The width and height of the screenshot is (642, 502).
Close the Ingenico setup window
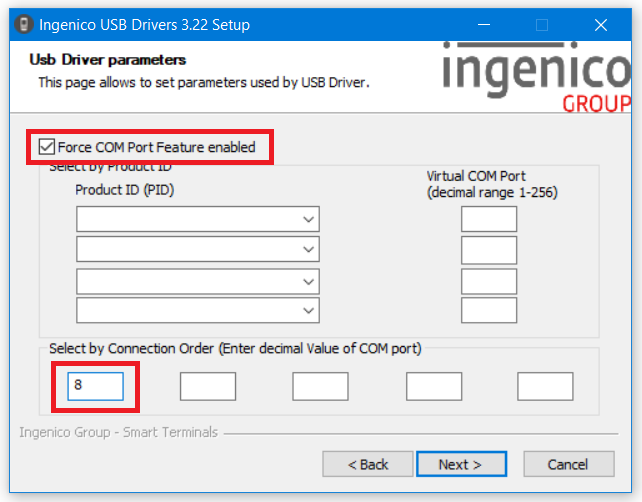[601, 25]
